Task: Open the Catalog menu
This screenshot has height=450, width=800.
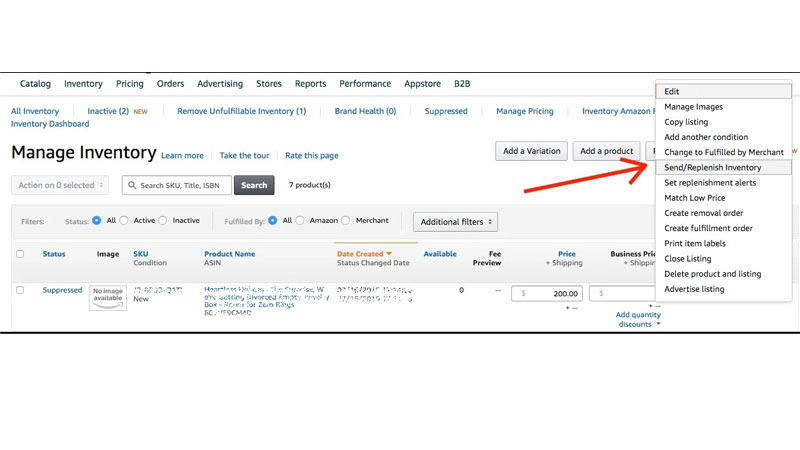Action: pos(35,84)
